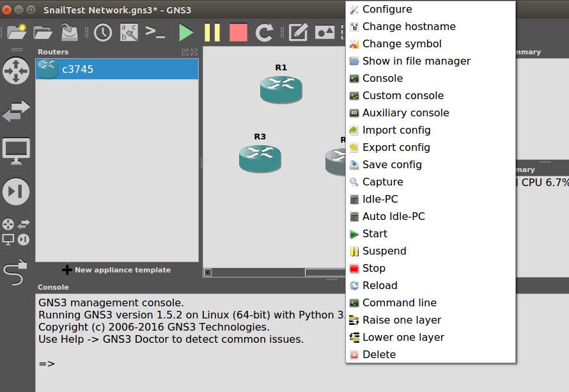Select Lower one layer
Viewport: 569px width, 392px height.
(431, 337)
